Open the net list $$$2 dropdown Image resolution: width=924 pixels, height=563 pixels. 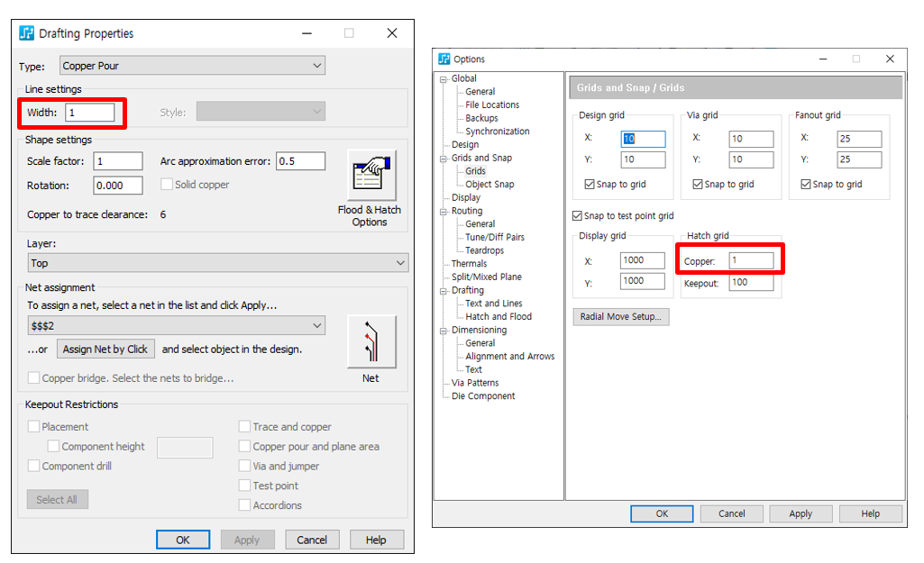click(x=176, y=325)
